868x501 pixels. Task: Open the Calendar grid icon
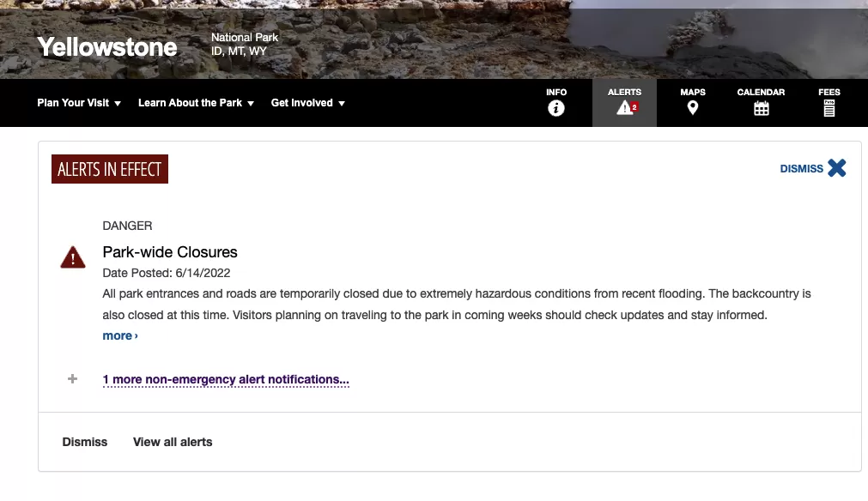(x=762, y=108)
